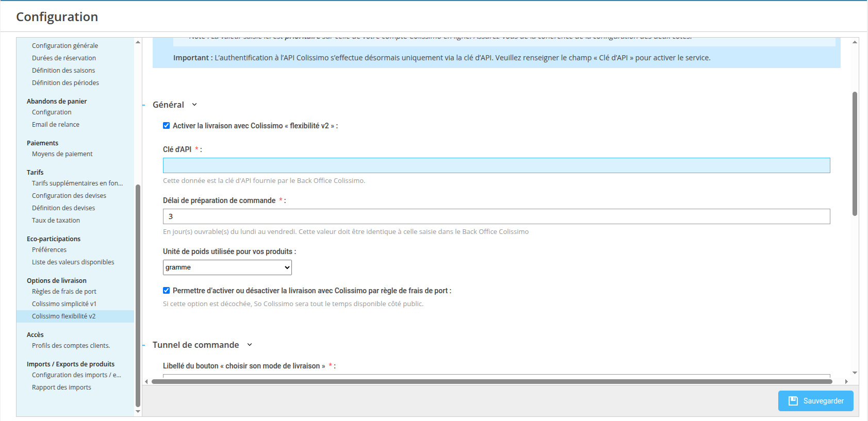Go to Moyens de paiement
The width and height of the screenshot is (868, 421).
[62, 154]
